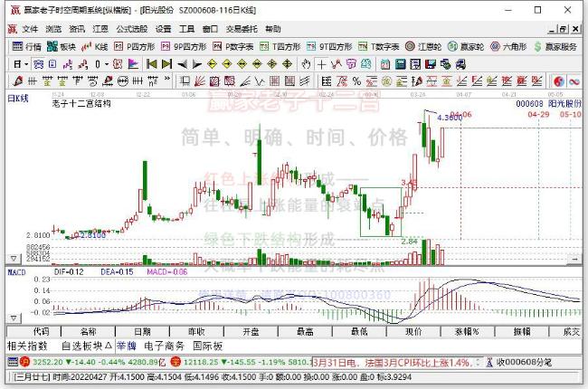Image resolution: width=588 pixels, height=389 pixels.
Task: Sort by the 名称 column header
Action: pyautogui.click(x=88, y=332)
